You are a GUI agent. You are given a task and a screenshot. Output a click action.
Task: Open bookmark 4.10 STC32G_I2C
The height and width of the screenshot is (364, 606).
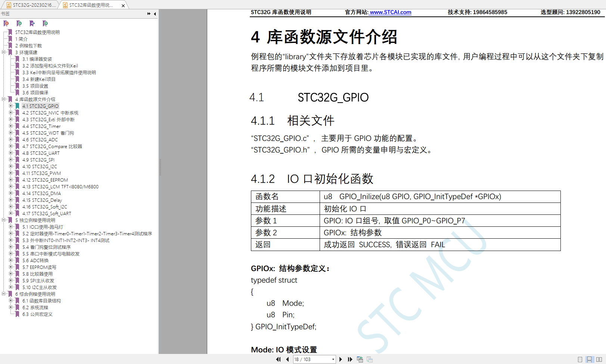[x=40, y=166]
